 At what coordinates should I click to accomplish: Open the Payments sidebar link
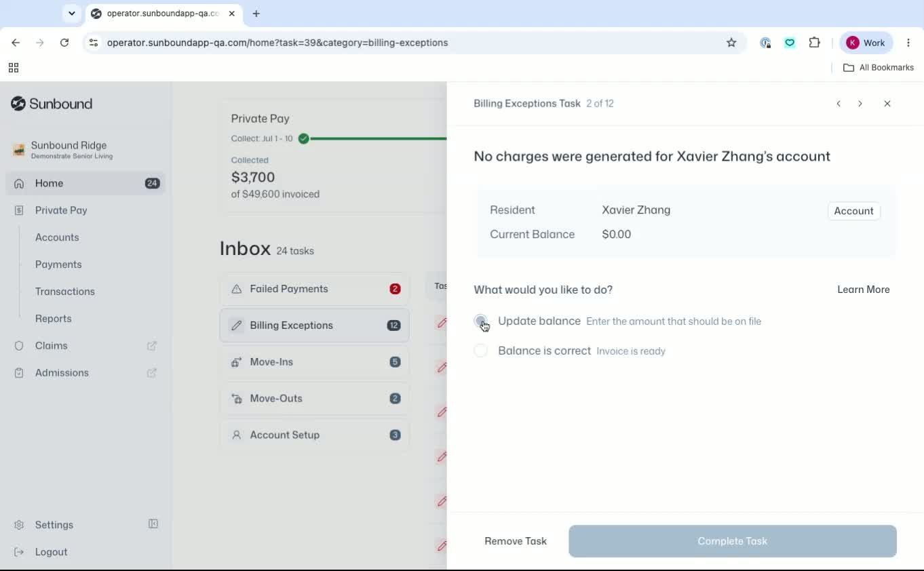tap(58, 264)
